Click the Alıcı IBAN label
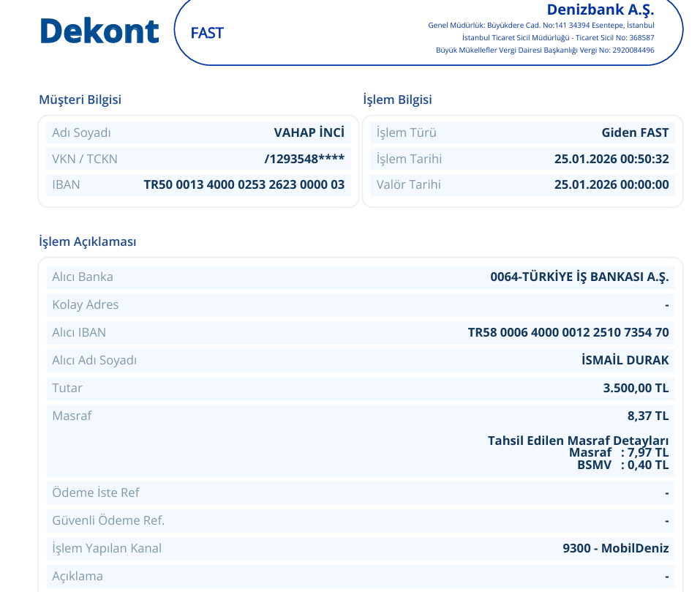The width and height of the screenshot is (700, 592). pos(79,333)
